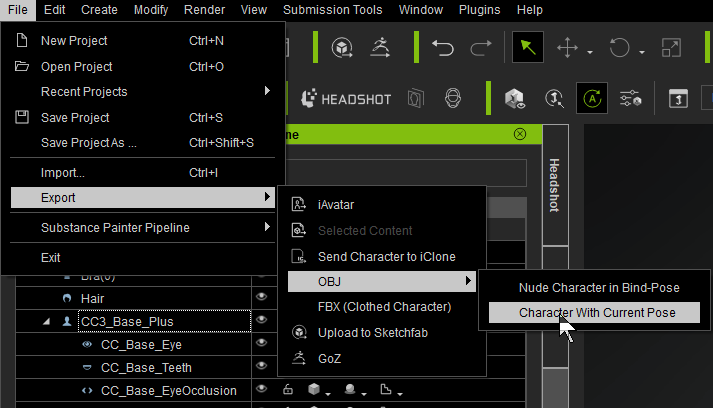Choose Upload to Sketchfab
The width and height of the screenshot is (713, 408).
click(382, 332)
